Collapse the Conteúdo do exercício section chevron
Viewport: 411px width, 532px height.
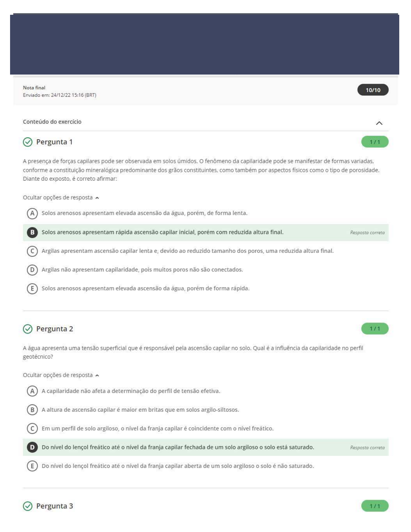click(x=379, y=123)
